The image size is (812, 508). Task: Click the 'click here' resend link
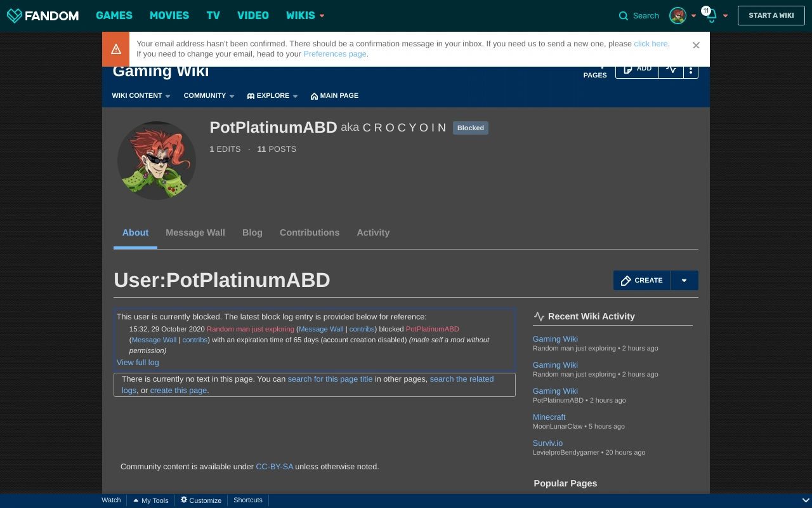tap(651, 44)
